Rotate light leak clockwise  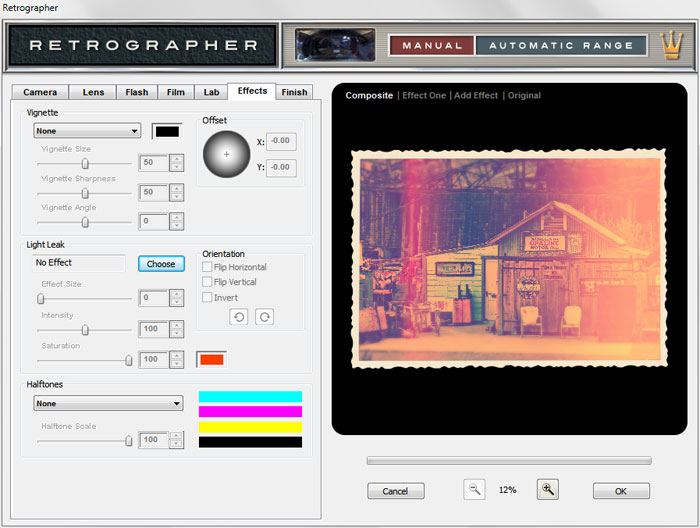pos(264,317)
